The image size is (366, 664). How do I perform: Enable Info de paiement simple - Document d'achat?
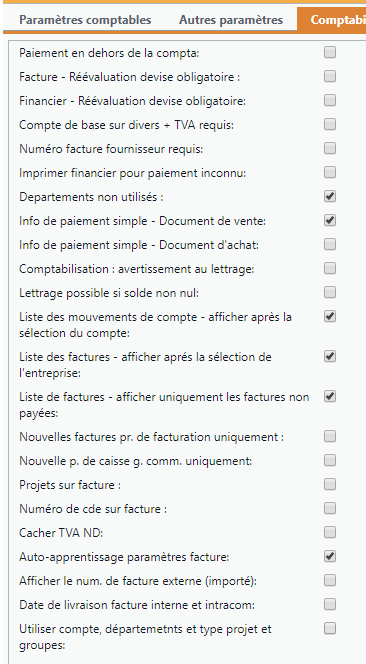tap(330, 244)
